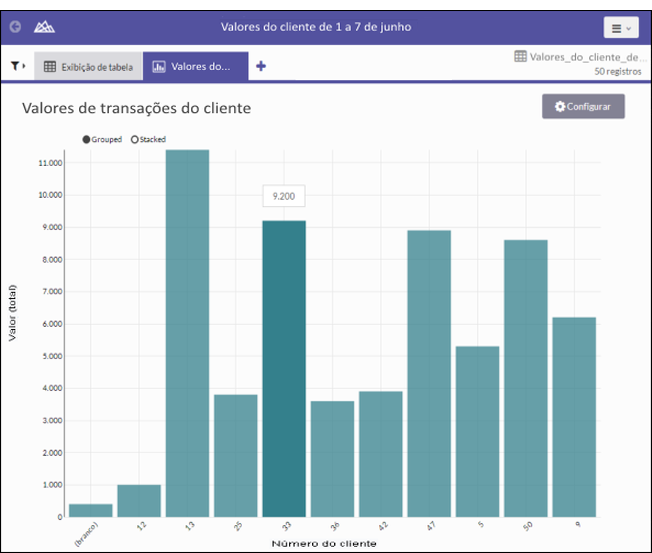Click the bar for customer 47
Viewport: 652px width, 553px height.
coord(429,373)
